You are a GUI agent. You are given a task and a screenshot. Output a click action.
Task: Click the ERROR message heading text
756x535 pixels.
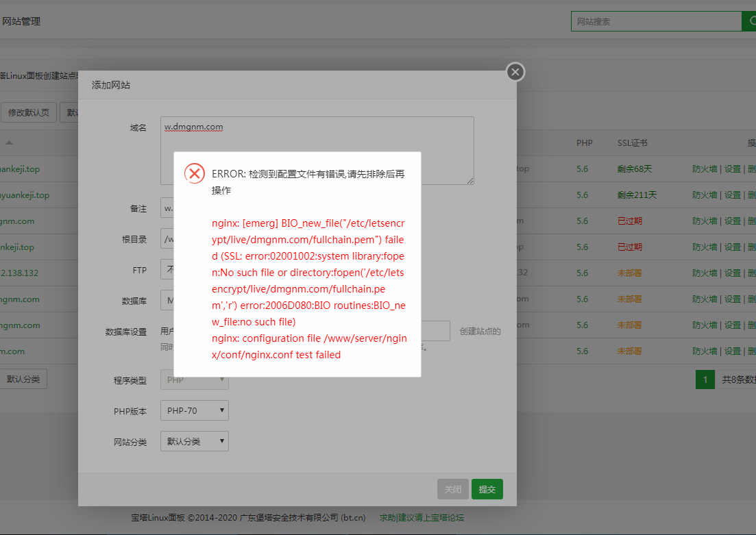(308, 182)
